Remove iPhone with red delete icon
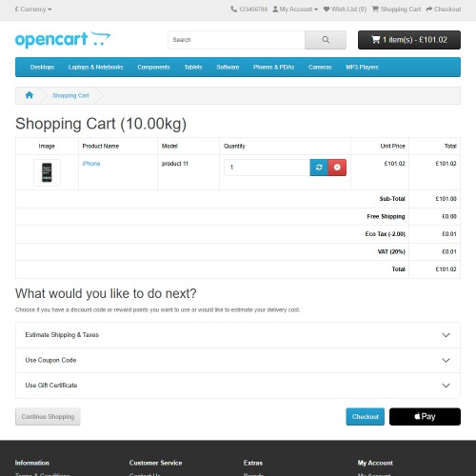476x476 pixels. click(x=337, y=168)
